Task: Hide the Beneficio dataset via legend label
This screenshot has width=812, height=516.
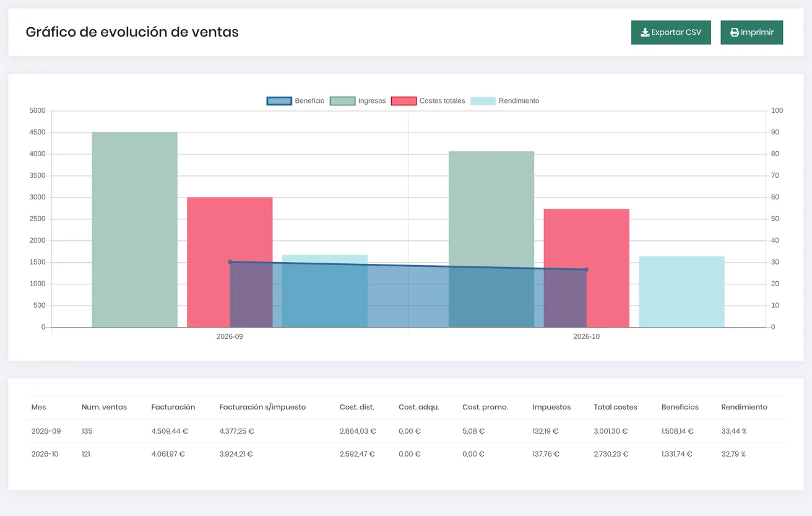Action: (x=309, y=101)
